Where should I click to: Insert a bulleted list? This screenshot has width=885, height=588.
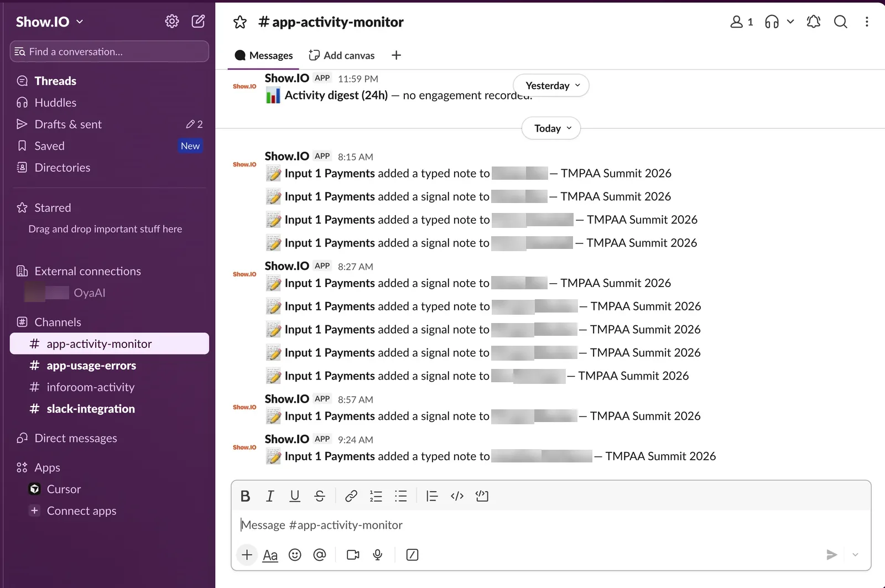pyautogui.click(x=401, y=496)
